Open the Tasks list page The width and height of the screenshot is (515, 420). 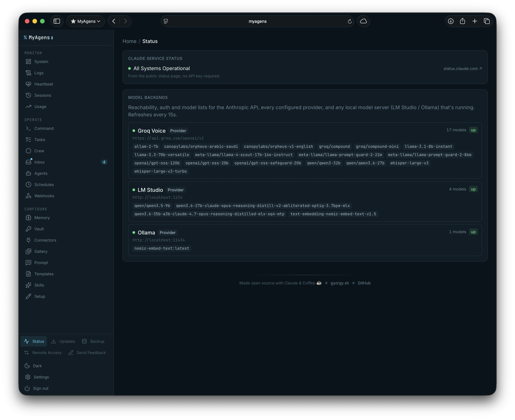(x=35, y=140)
